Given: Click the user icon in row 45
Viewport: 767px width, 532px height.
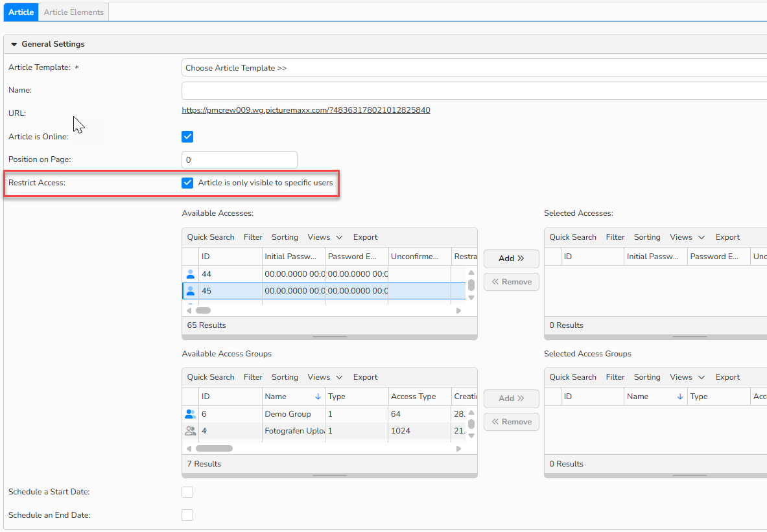Looking at the screenshot, I should tap(190, 291).
